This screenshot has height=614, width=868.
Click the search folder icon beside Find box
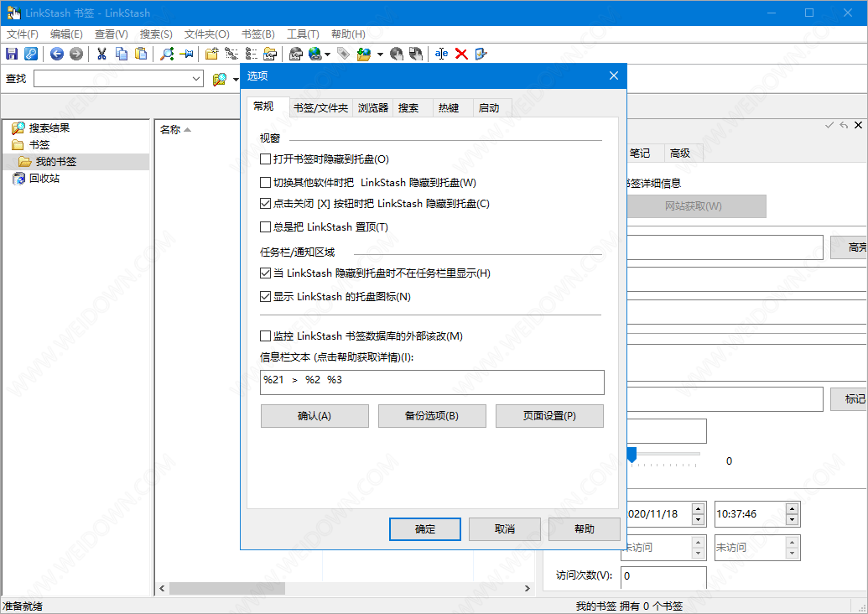[x=220, y=79]
